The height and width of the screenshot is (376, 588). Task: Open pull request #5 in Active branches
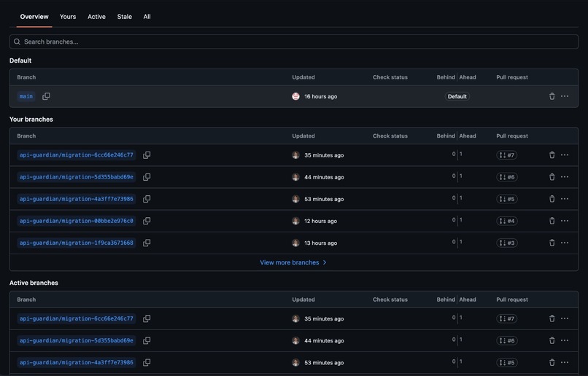tap(506, 362)
